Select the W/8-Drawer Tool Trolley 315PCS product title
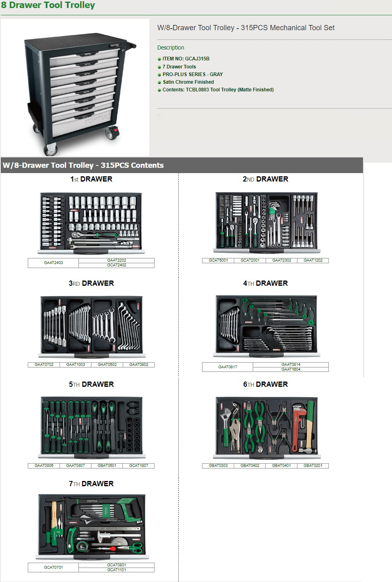 (x=246, y=28)
